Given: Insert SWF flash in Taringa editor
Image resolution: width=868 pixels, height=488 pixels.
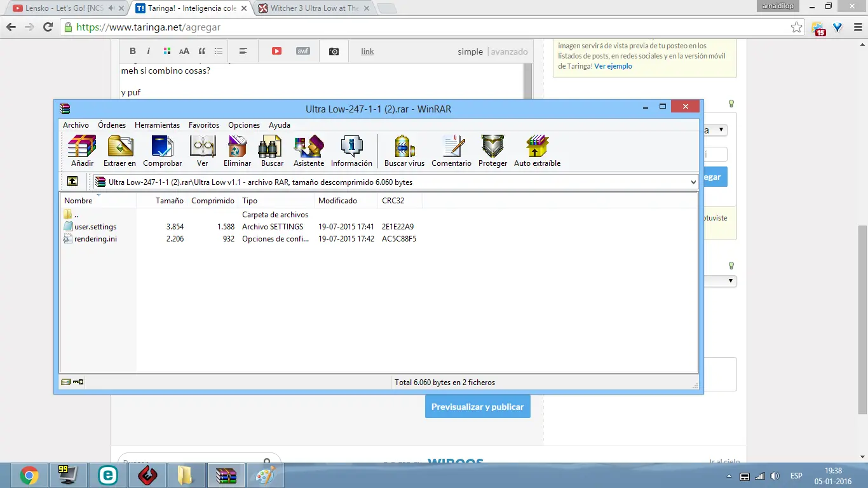Looking at the screenshot, I should [303, 51].
